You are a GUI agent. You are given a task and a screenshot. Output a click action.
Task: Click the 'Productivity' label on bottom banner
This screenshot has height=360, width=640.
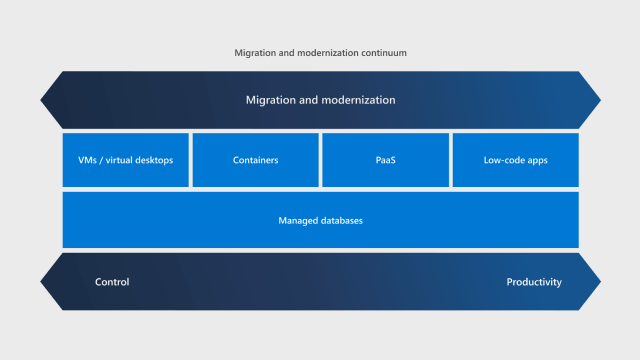pyautogui.click(x=534, y=282)
